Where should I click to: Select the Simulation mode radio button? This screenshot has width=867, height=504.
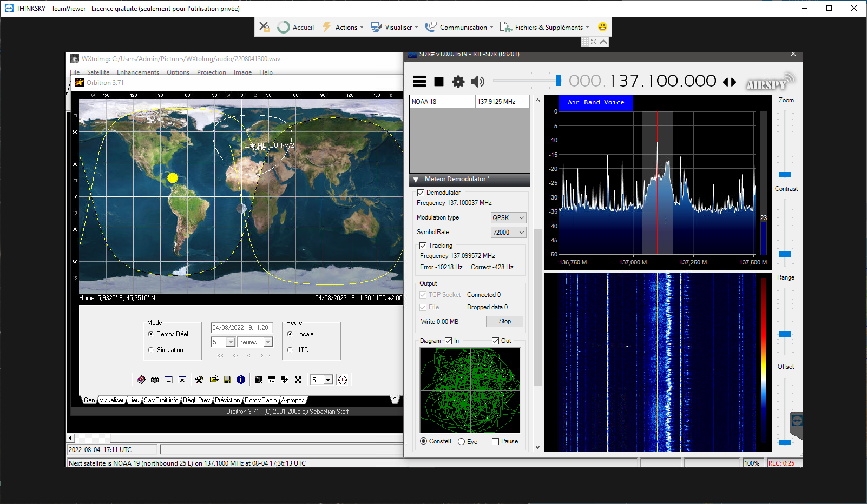151,350
